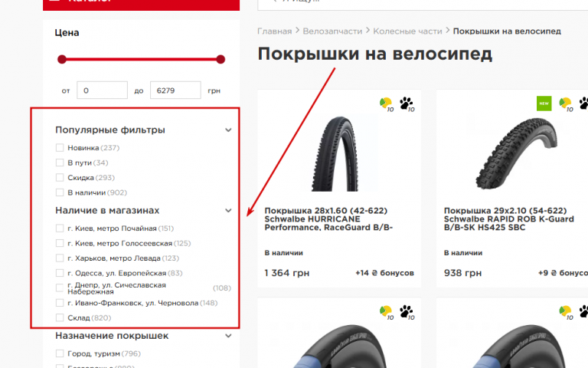Focus the minimum price field showing 0

coord(102,90)
